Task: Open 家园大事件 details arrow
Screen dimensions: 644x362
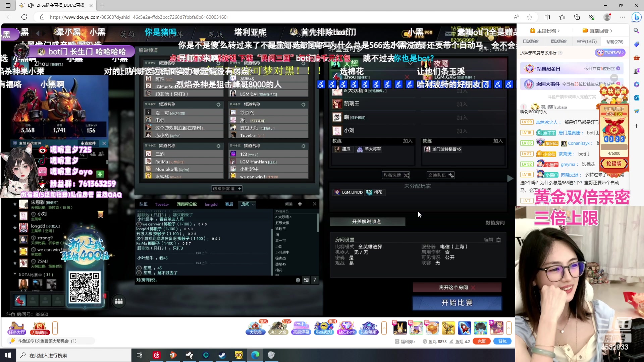Action: (x=618, y=84)
